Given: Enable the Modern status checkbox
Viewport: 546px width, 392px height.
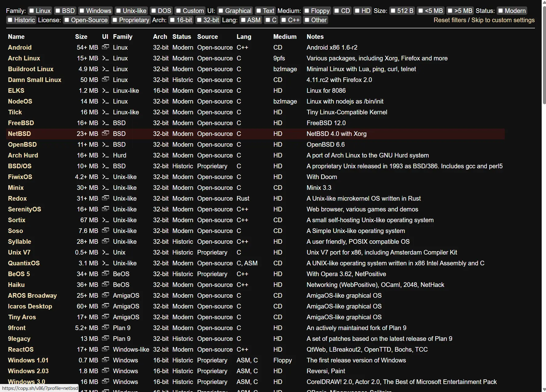Looking at the screenshot, I should 501,11.
